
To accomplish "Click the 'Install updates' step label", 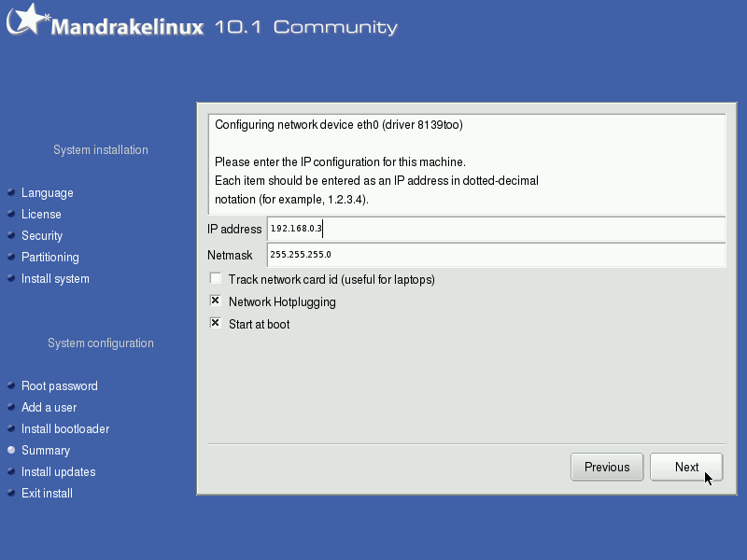I will point(59,471).
